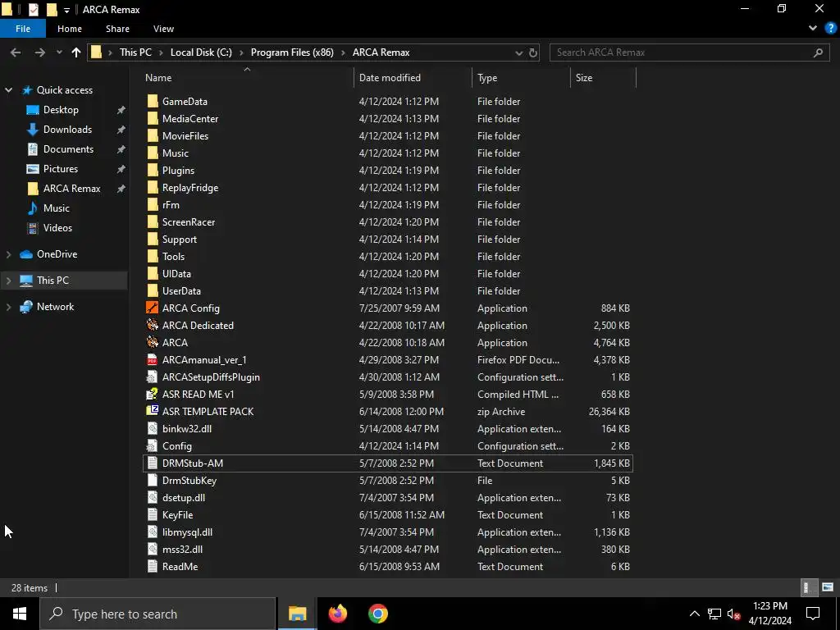This screenshot has width=840, height=630.
Task: Click the Properties quick access toolbar icon
Action: click(x=33, y=10)
